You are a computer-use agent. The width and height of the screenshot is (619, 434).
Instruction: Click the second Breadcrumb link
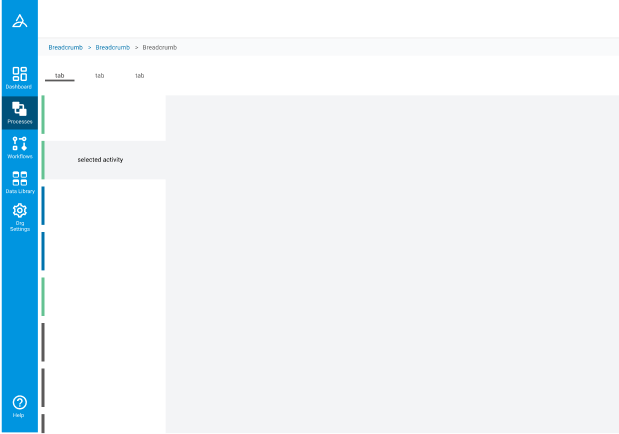pyautogui.click(x=113, y=47)
